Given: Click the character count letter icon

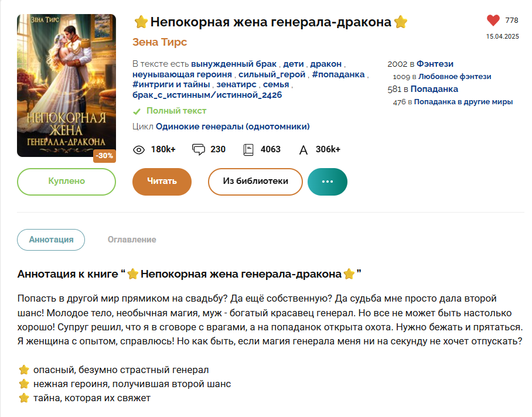Looking at the screenshot, I should point(303,150).
